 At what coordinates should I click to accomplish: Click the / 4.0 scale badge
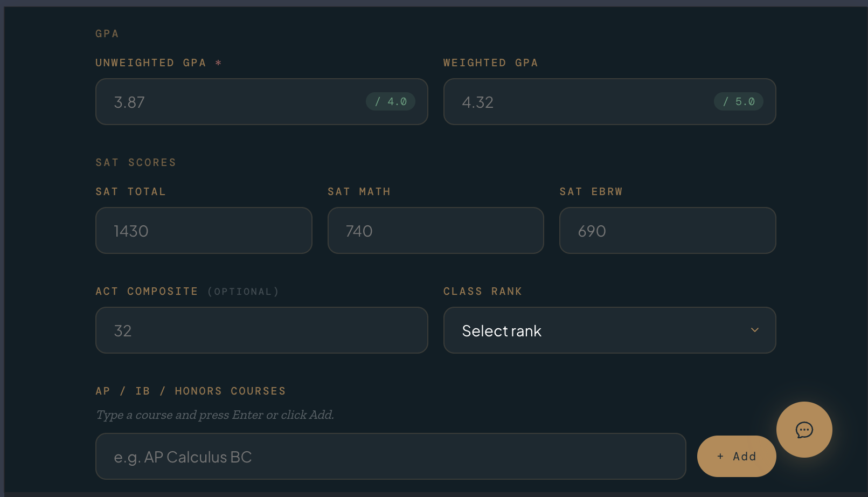point(391,101)
